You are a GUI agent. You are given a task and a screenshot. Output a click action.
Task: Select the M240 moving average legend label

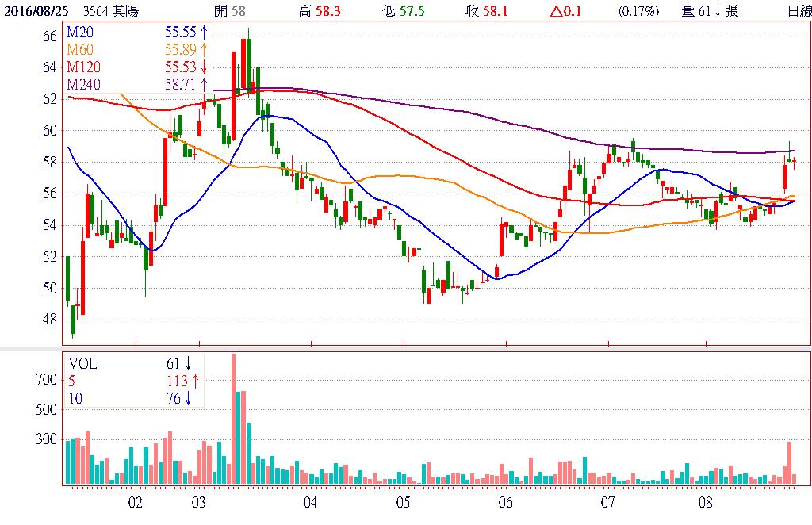coord(82,84)
